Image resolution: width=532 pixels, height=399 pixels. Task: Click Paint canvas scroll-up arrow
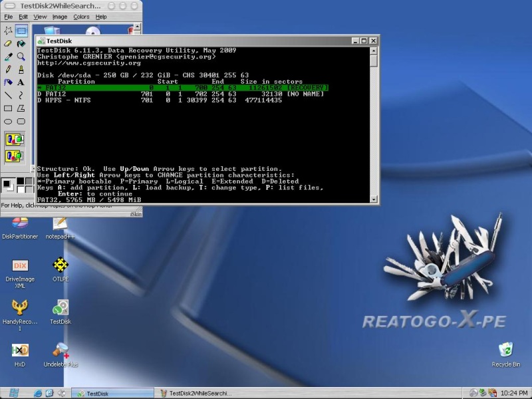(x=137, y=26)
